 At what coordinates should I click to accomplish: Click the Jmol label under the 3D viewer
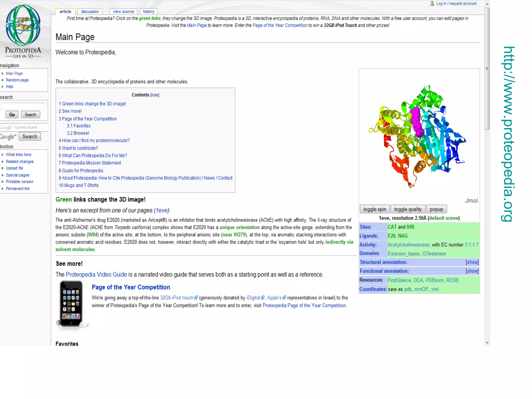pyautogui.click(x=471, y=201)
